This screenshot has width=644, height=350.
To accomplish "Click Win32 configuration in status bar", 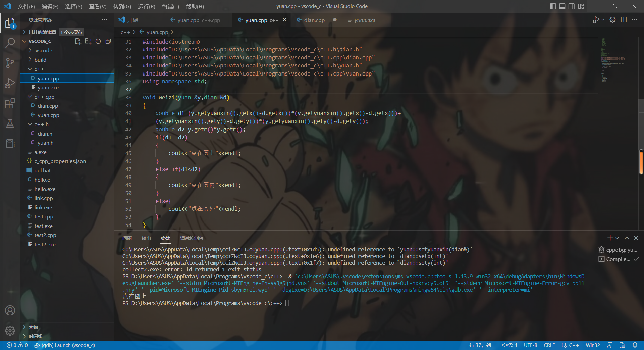I will pos(593,345).
